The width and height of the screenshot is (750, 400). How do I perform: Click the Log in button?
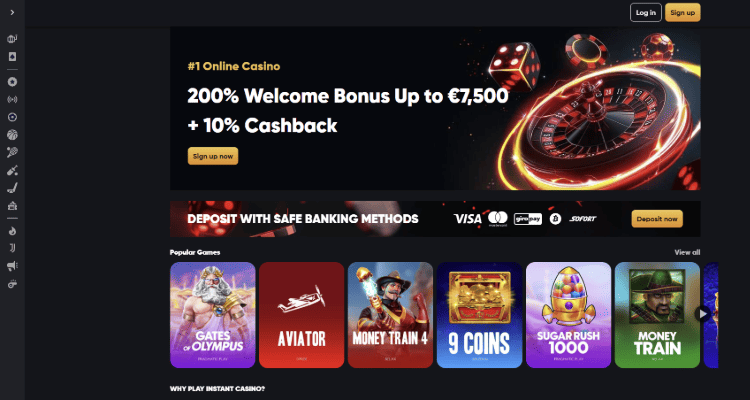(646, 13)
